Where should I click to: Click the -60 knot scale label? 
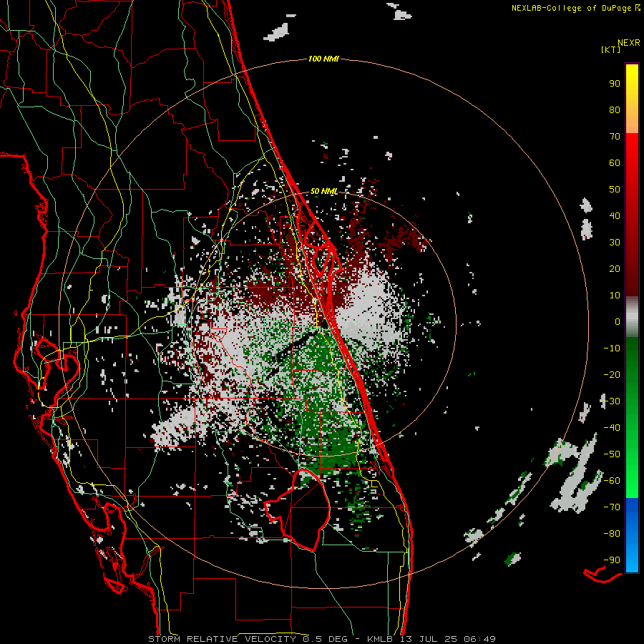[612, 481]
